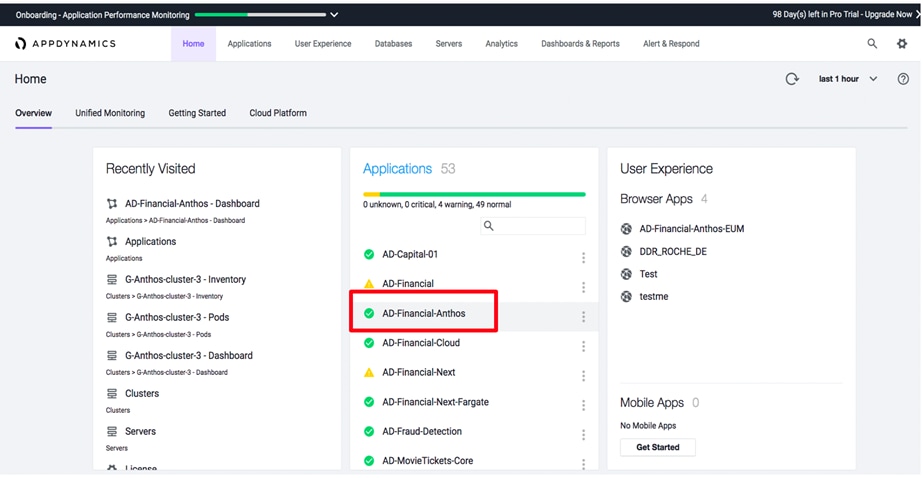Switch to the Unified Monitoring tab
This screenshot has width=923, height=478.
[110, 113]
